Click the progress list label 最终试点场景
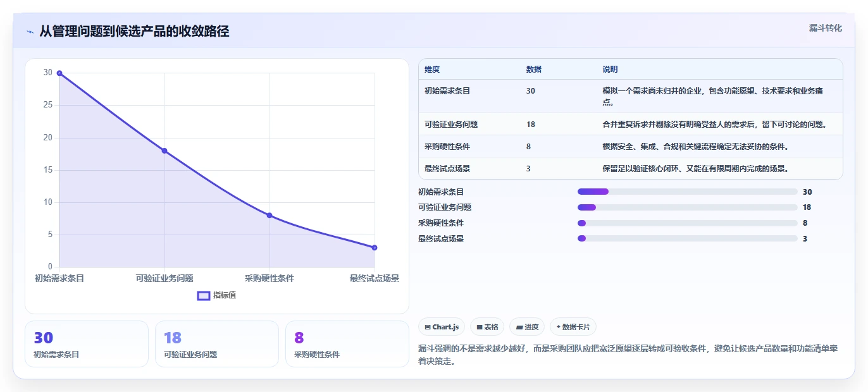 point(441,238)
